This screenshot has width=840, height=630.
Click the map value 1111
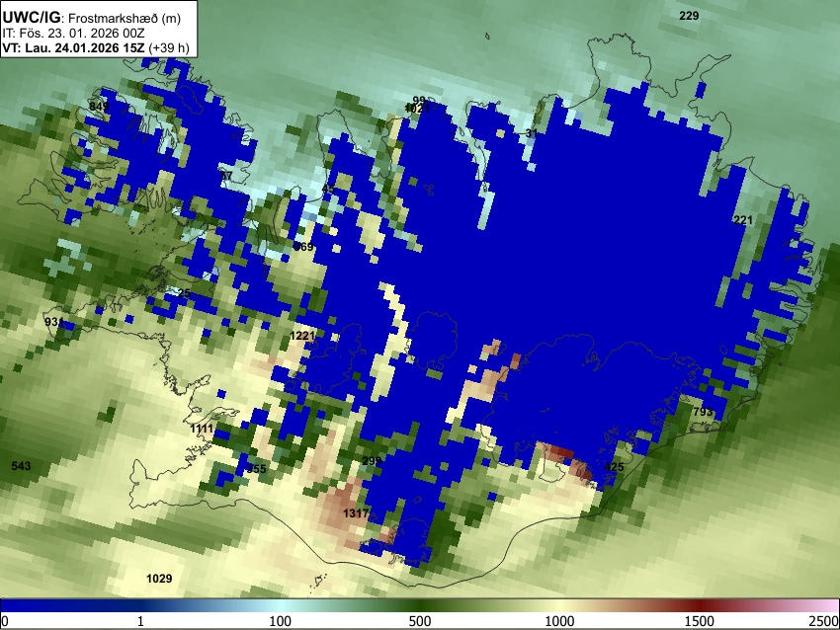202,429
